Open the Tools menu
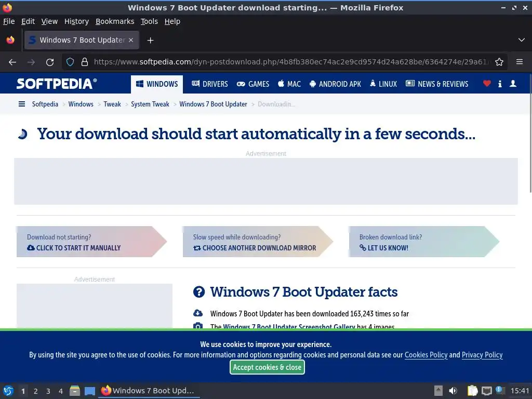This screenshot has height=399, width=532. click(149, 21)
